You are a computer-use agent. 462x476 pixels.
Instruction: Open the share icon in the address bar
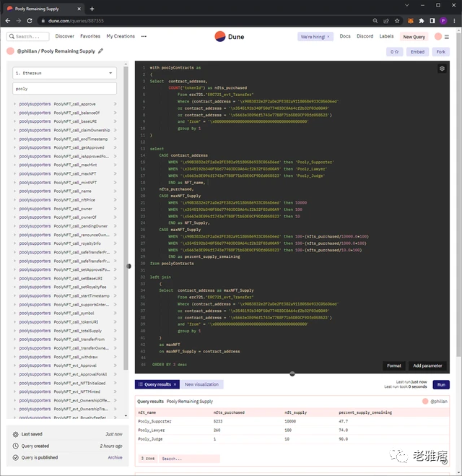[x=386, y=21]
